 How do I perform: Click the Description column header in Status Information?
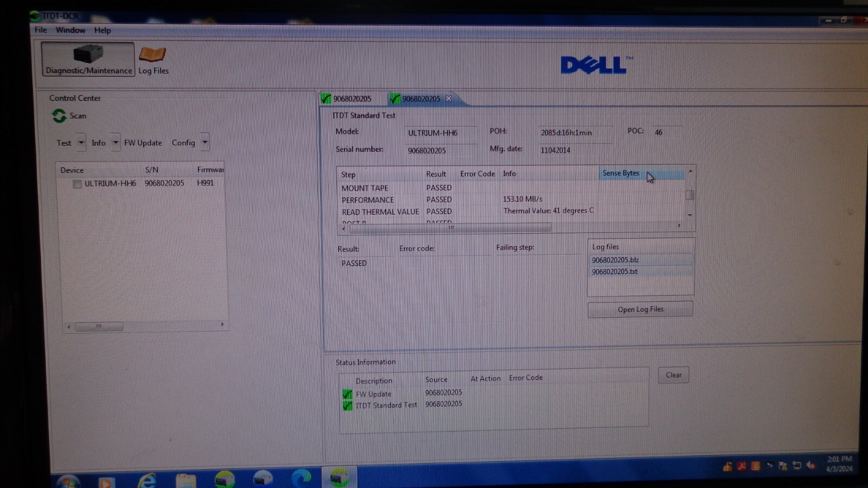[374, 381]
